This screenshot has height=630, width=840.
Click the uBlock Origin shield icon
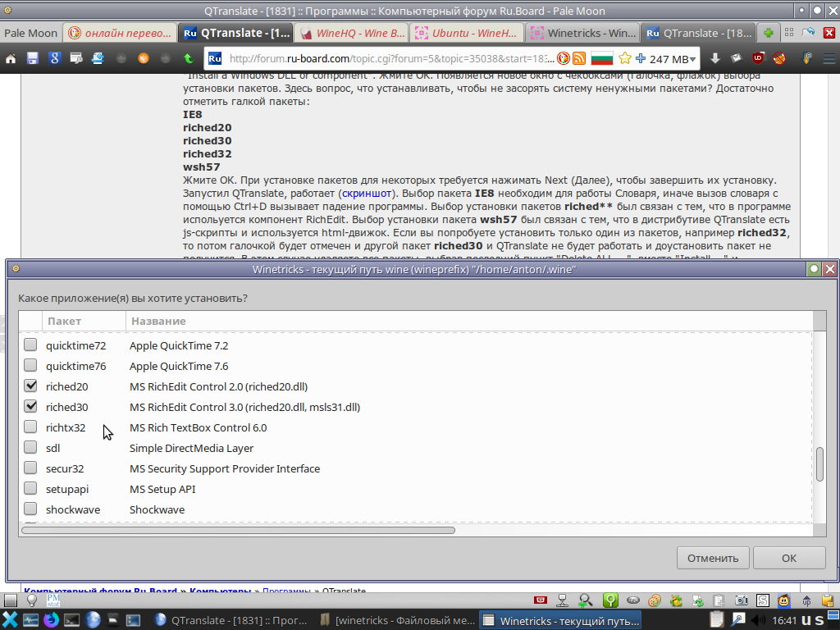[x=758, y=58]
